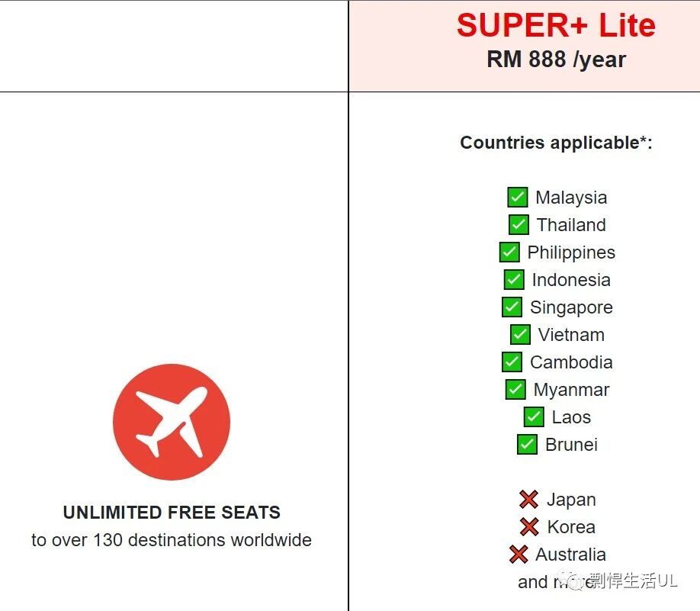The image size is (700, 611).
Task: Click the green checkmark beside Indonesia
Action: point(514,280)
